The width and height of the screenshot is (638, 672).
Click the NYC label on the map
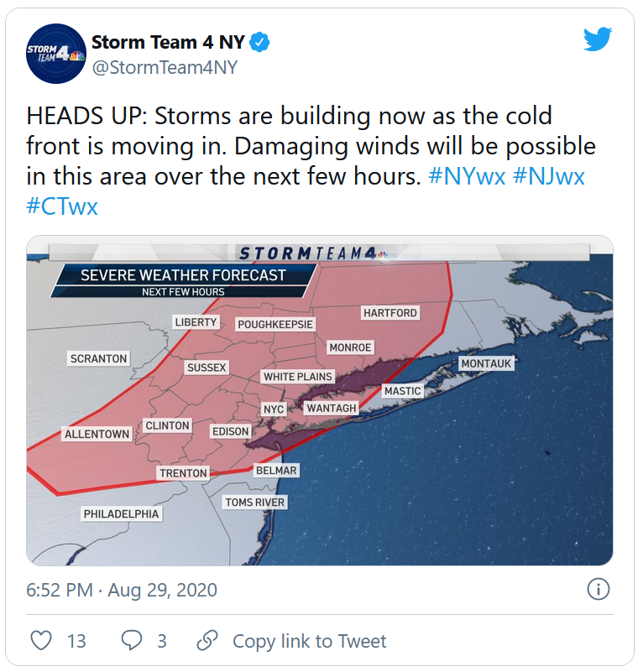coord(274,409)
